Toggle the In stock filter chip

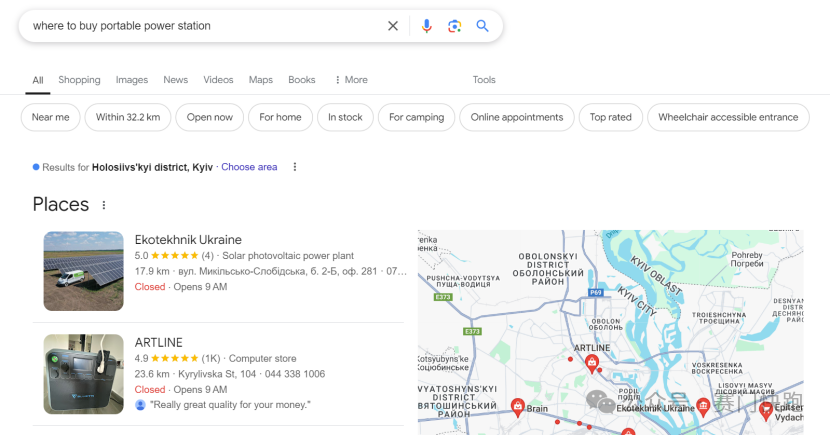coord(345,117)
